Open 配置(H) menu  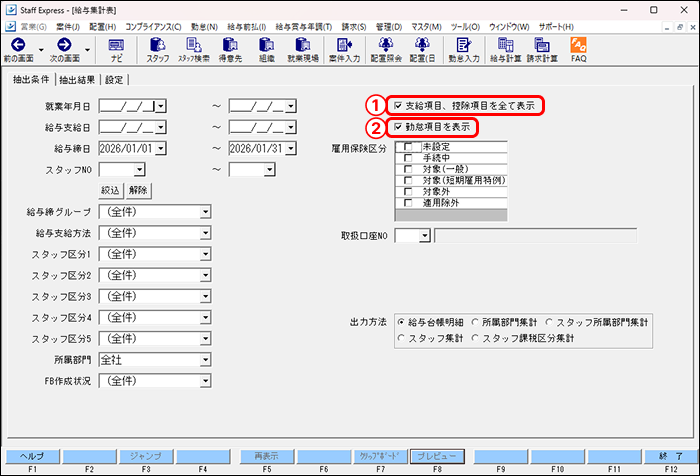102,27
